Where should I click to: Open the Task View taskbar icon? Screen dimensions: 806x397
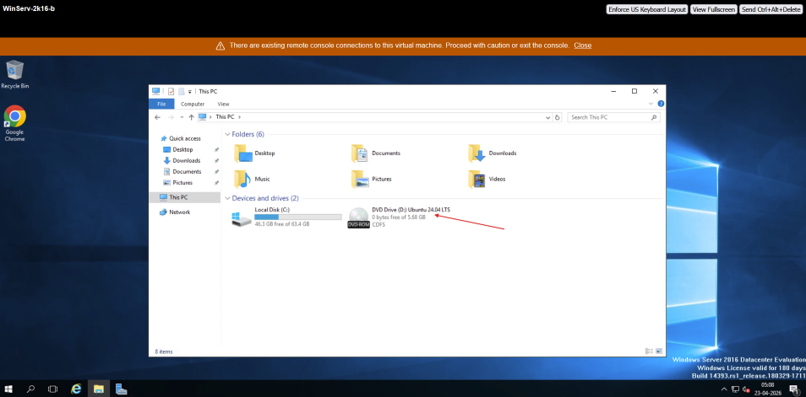click(x=52, y=389)
